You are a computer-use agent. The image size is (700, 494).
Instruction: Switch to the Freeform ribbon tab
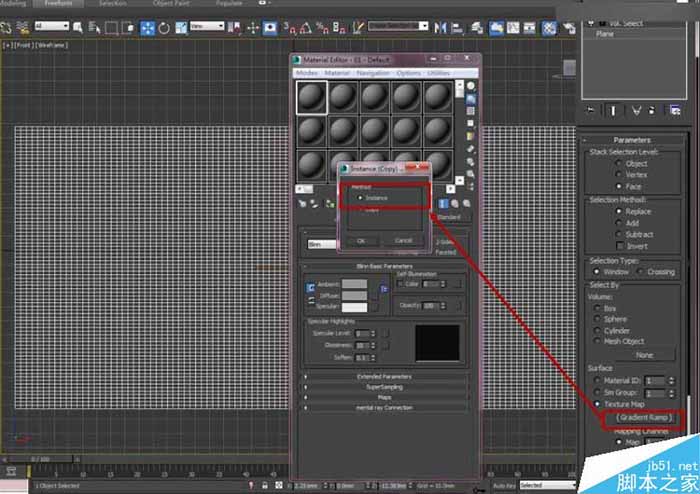point(59,3)
